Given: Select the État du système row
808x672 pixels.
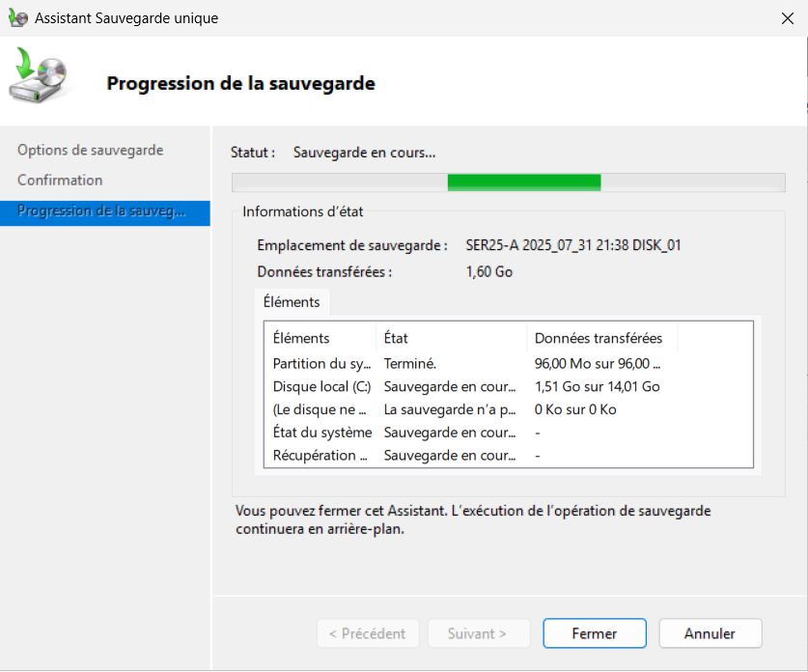Looking at the screenshot, I should coord(322,433).
